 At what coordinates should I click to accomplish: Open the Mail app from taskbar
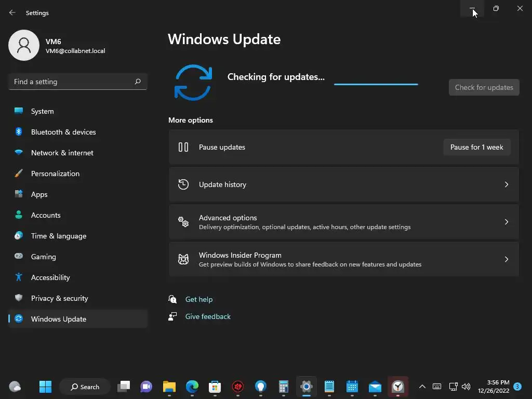pos(375,387)
